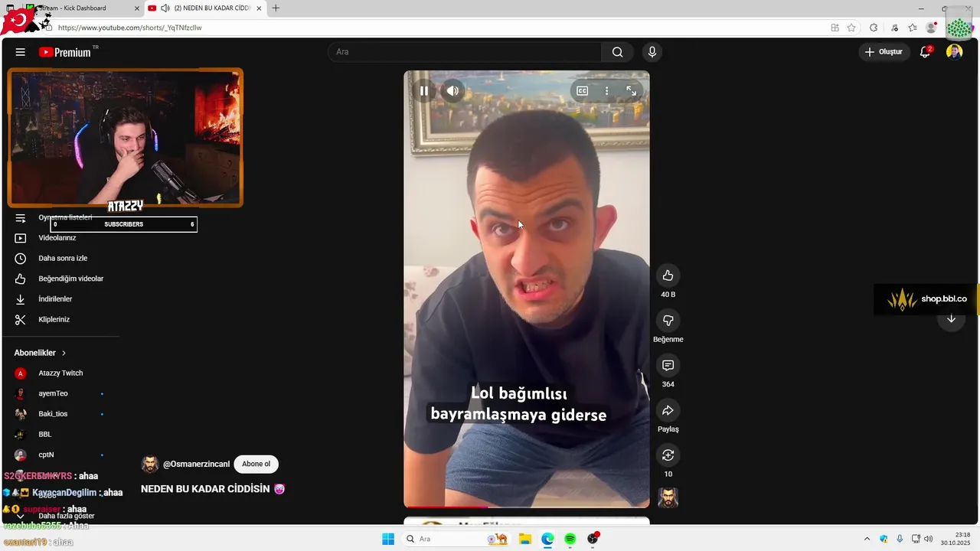The width and height of the screenshot is (980, 551).
Task: Close the Kick Dashboard tab
Action: [x=137, y=8]
